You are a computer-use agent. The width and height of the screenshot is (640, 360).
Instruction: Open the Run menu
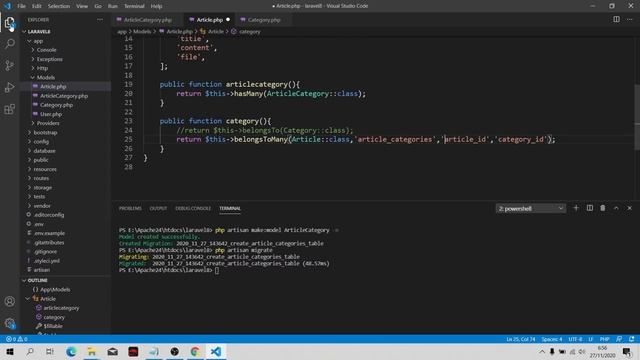(x=113, y=6)
